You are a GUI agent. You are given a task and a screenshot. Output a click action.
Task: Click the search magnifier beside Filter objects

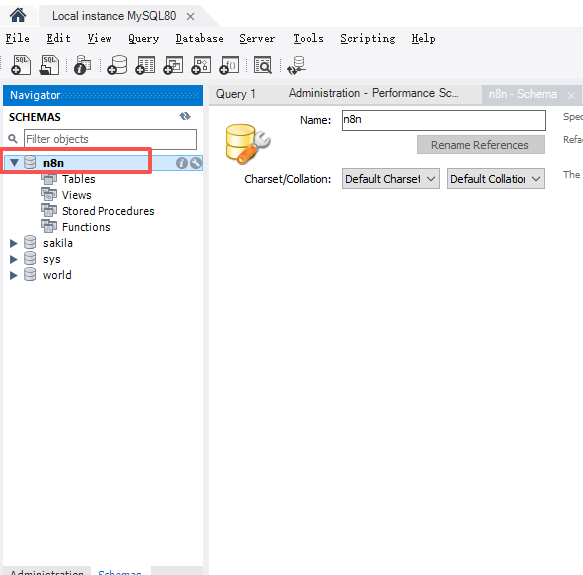click(x=13, y=139)
